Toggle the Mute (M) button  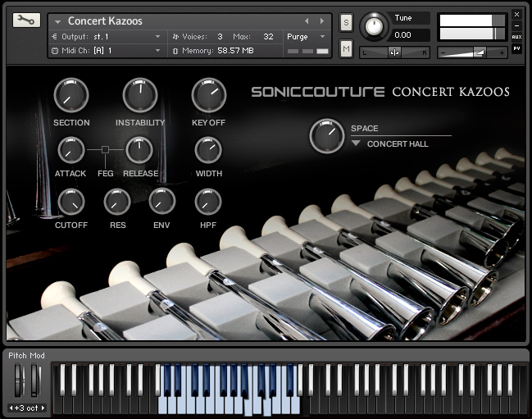coord(346,49)
